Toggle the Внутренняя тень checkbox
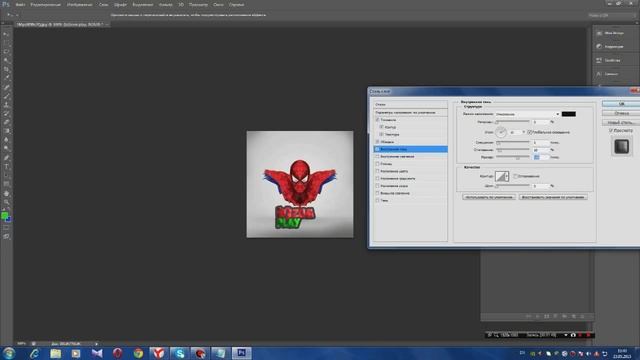 pyautogui.click(x=378, y=149)
